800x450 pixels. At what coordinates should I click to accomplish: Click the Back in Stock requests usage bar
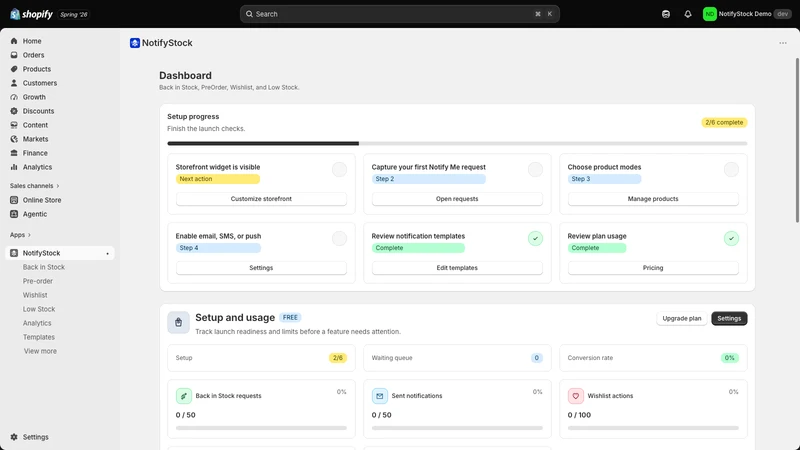tap(261, 428)
